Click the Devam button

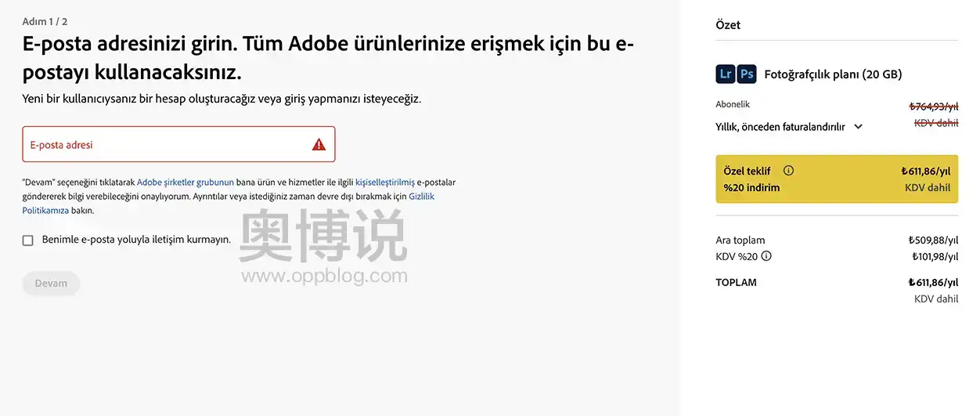[51, 283]
